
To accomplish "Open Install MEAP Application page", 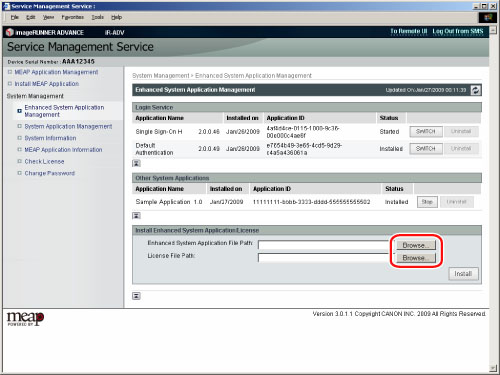I will pyautogui.click(x=47, y=84).
